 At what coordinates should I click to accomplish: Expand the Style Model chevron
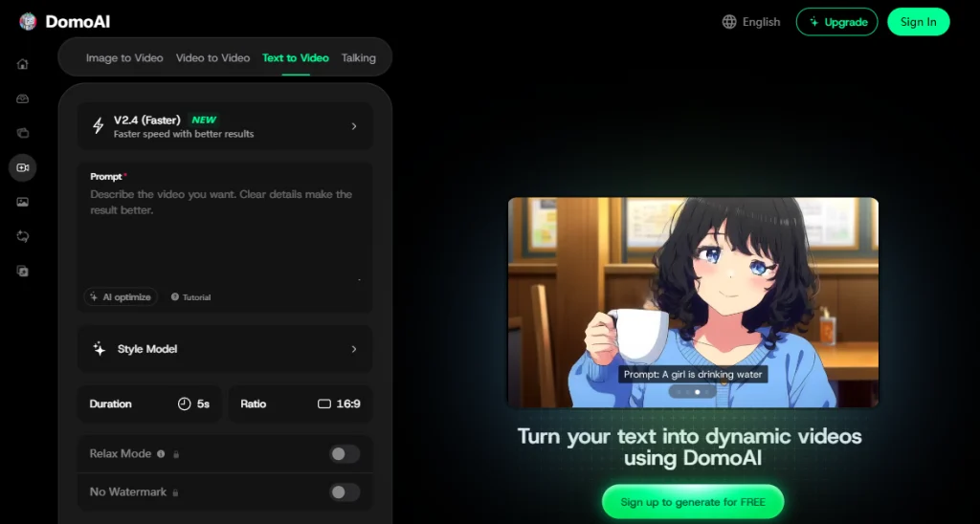pyautogui.click(x=354, y=349)
